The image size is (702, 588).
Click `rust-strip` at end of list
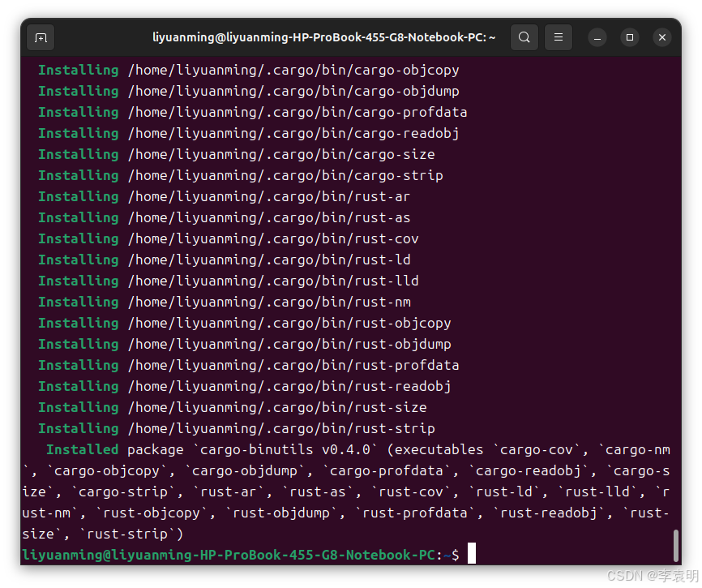(127, 534)
